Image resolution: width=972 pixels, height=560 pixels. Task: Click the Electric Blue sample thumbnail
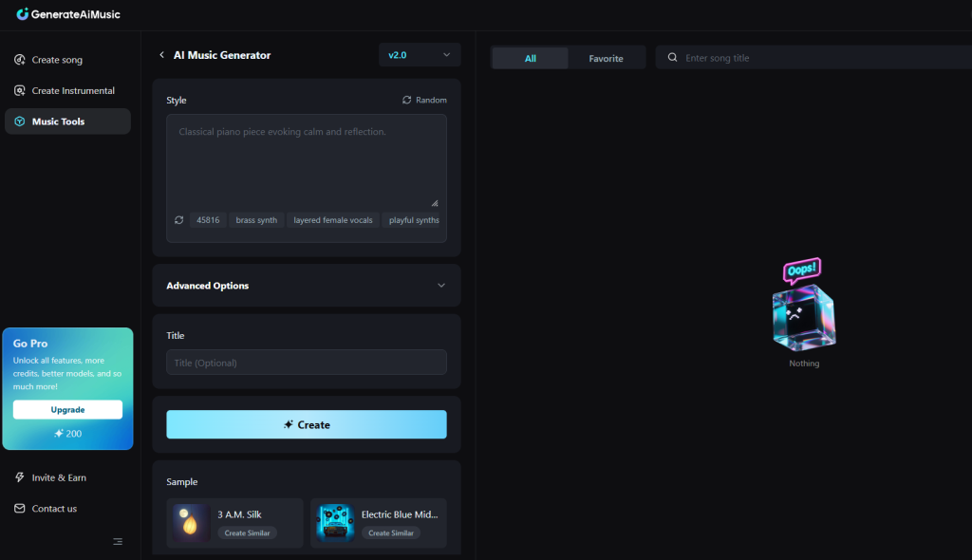(x=335, y=523)
